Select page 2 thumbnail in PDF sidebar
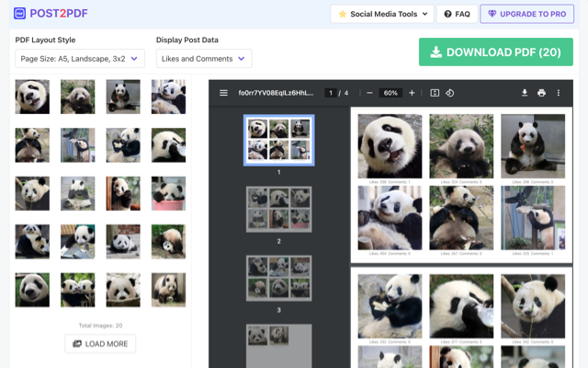Viewport: 588px width, 368px height. [278, 209]
